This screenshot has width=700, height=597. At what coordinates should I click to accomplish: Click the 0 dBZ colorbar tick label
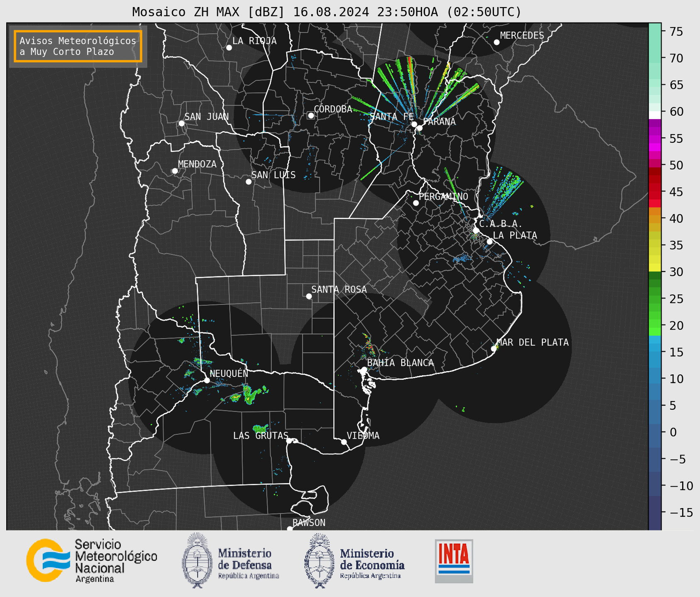coord(673,433)
